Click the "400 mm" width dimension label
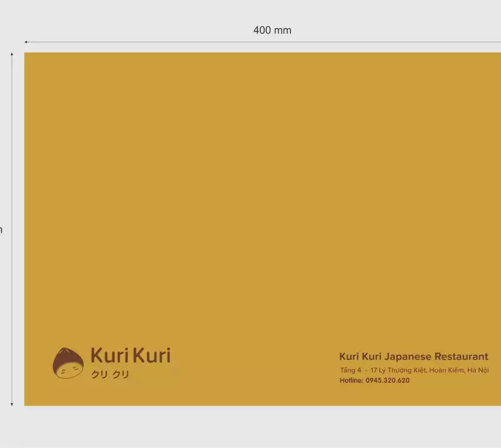The height and width of the screenshot is (448, 501). pyautogui.click(x=272, y=30)
